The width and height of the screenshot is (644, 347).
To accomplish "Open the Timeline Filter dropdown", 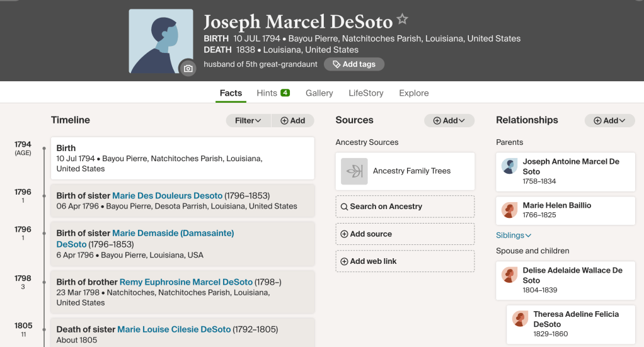I will [248, 120].
